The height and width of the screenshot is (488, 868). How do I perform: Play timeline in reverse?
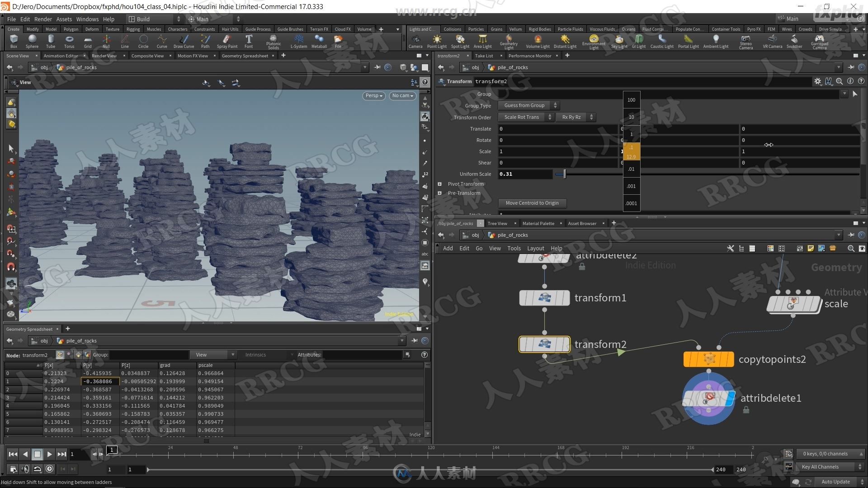coord(25,454)
